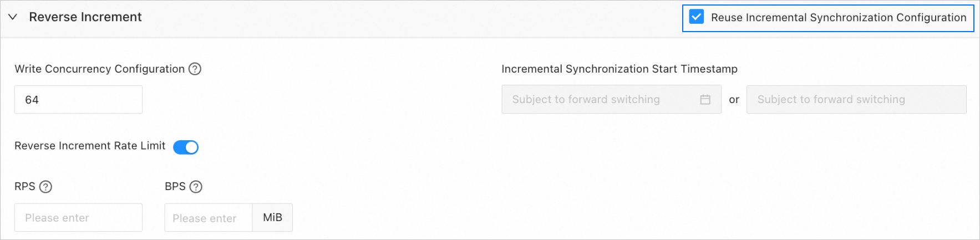Click the BPS label text

pyautogui.click(x=175, y=186)
